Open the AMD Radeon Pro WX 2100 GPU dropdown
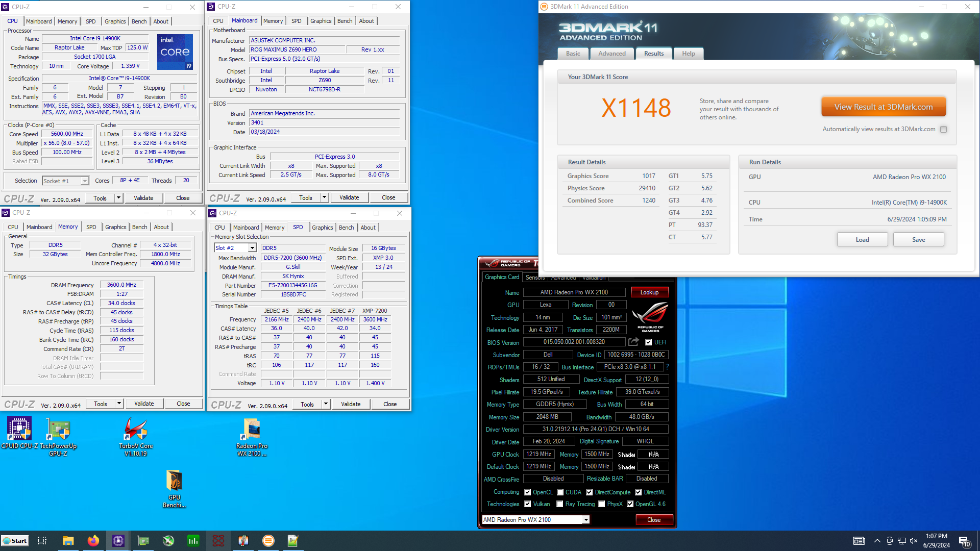 [536, 519]
